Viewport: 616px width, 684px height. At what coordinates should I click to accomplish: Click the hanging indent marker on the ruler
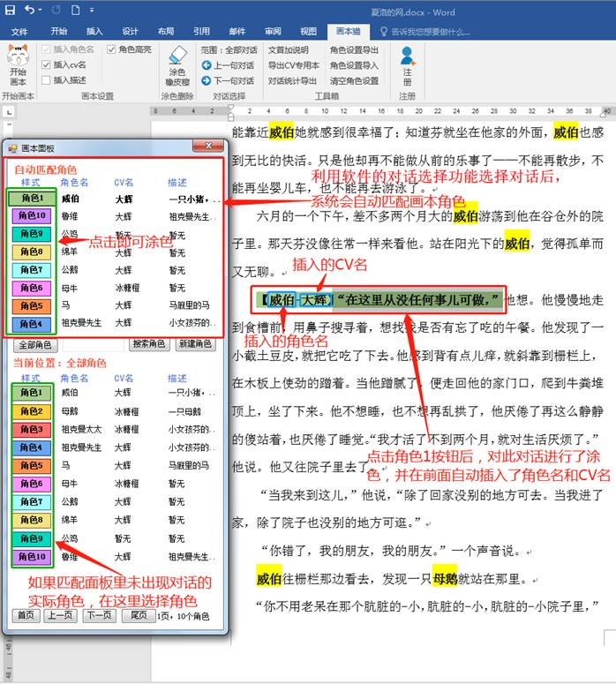click(231, 117)
